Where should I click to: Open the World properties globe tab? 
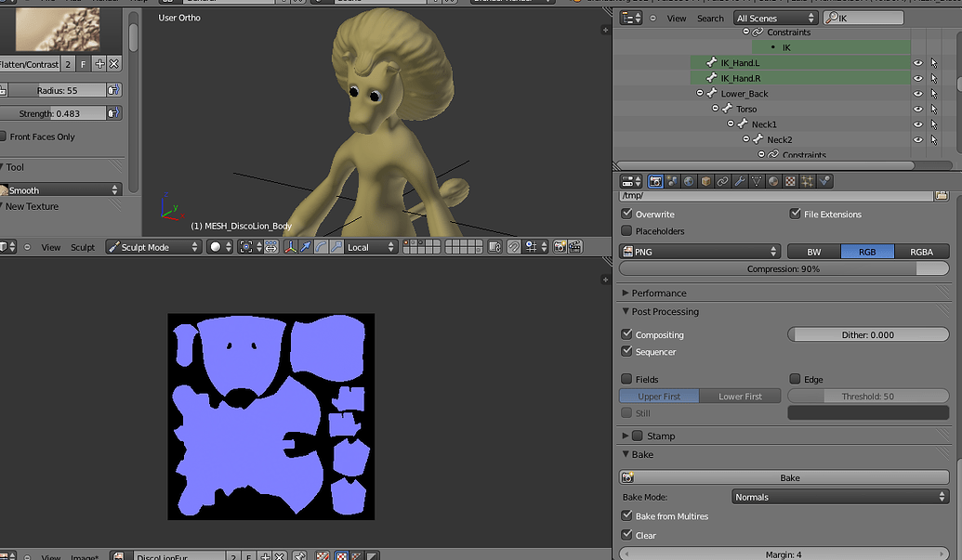pos(689,181)
